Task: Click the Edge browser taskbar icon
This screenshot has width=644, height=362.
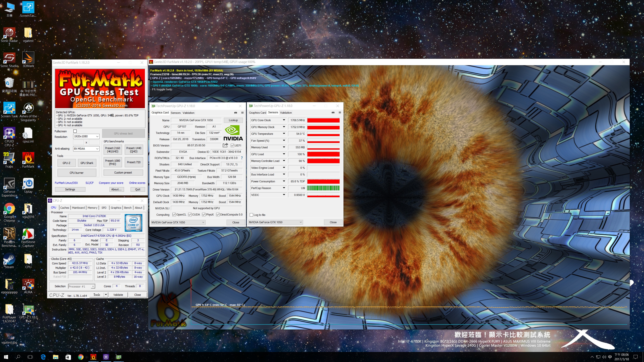Action: 43,357
